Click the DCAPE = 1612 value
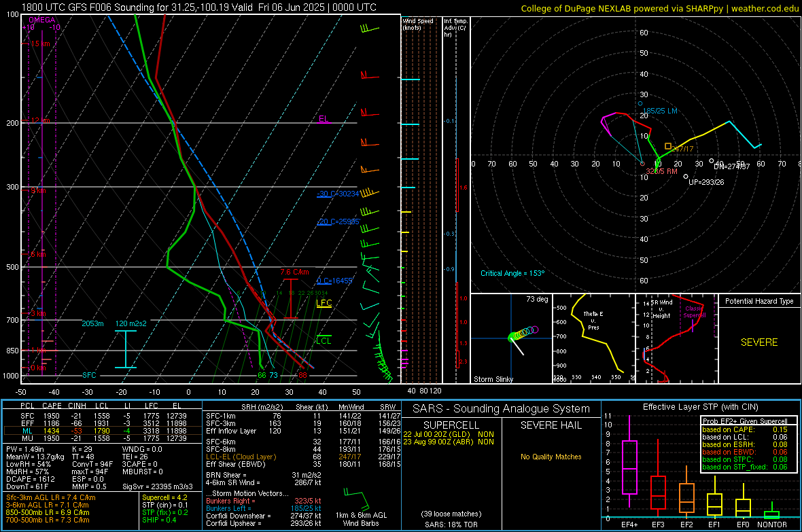The image size is (802, 532). coord(30,479)
